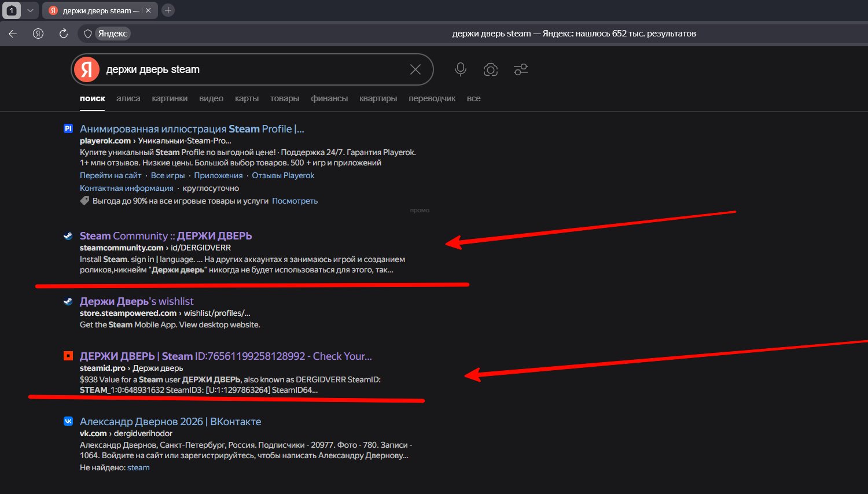Image resolution: width=868 pixels, height=494 pixels.
Task: Click the Yandex favicon on the browser tab
Action: [x=53, y=10]
